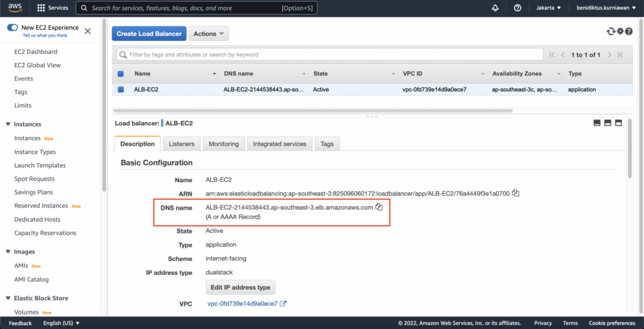Go to last page of results

[x=619, y=55]
